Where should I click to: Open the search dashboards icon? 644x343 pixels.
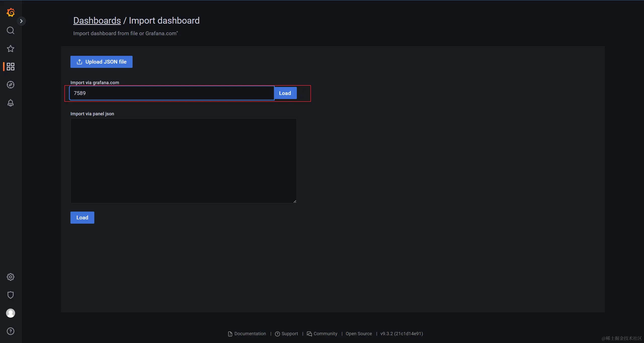(x=10, y=30)
